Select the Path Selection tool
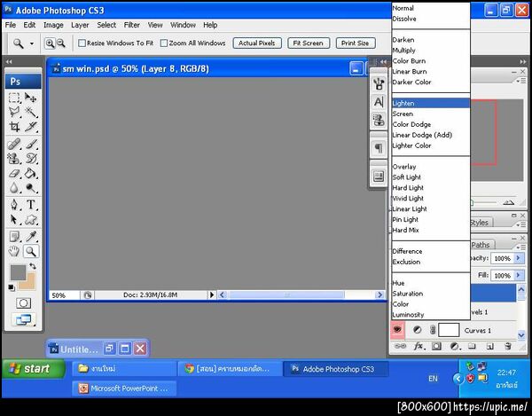 [x=14, y=220]
